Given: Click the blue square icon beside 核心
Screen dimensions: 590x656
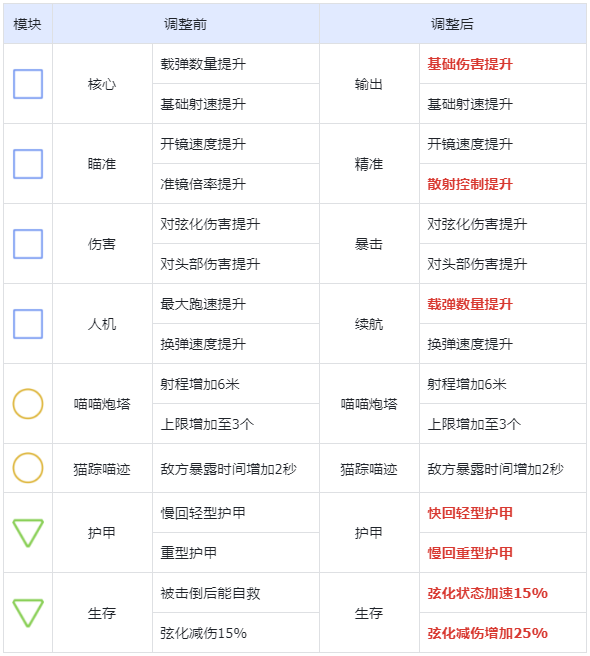Looking at the screenshot, I should click(28, 84).
